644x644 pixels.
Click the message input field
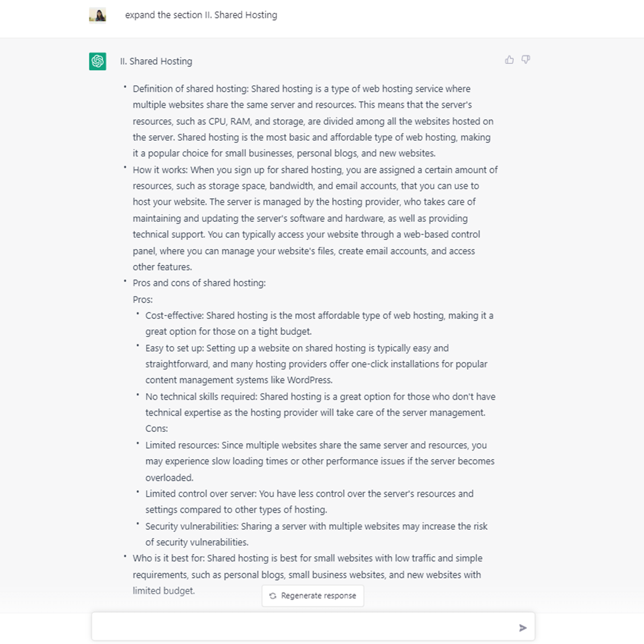coord(297,626)
